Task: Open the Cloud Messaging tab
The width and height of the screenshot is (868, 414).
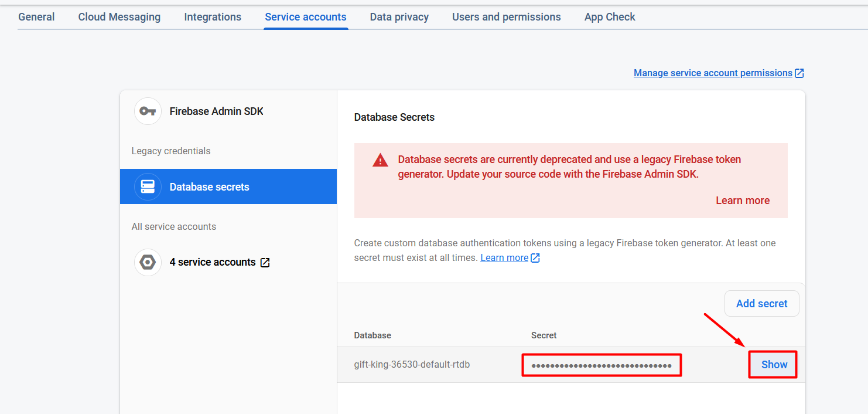Action: (119, 17)
